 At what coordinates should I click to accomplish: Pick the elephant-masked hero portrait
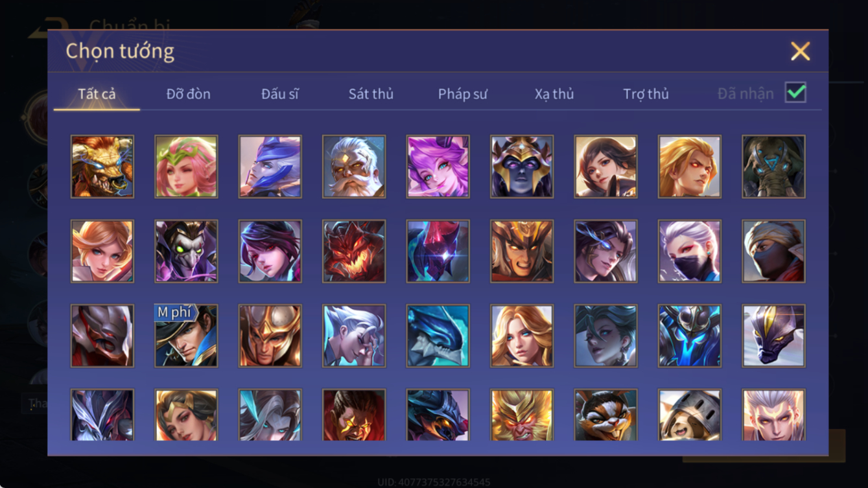tap(774, 167)
